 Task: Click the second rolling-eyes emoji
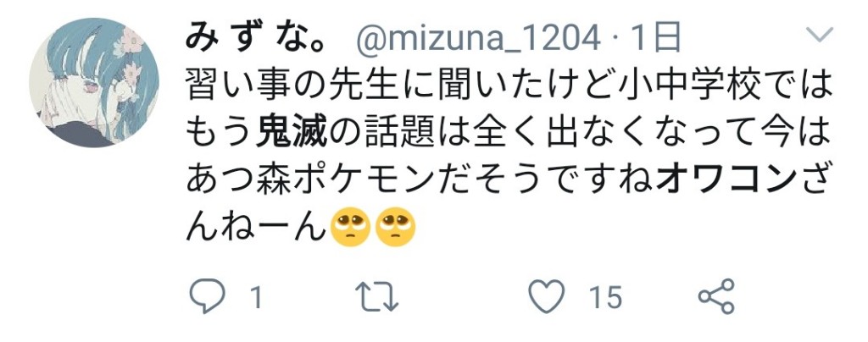click(x=395, y=229)
